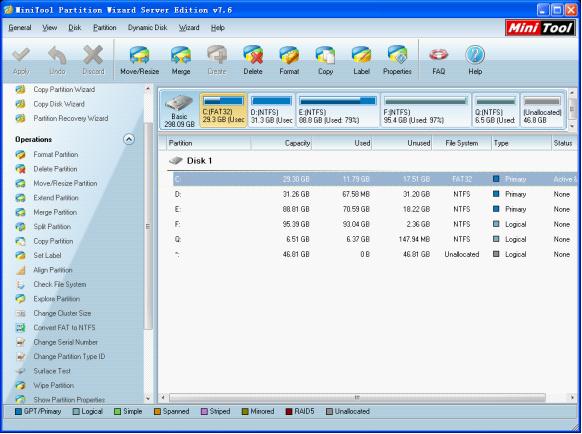Screen dimensions: 582x434
Task: Click the Discard toolbar icon
Action: point(93,61)
